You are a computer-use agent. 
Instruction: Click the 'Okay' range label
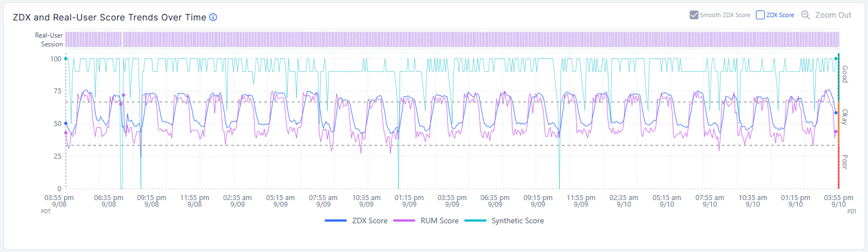[845, 117]
